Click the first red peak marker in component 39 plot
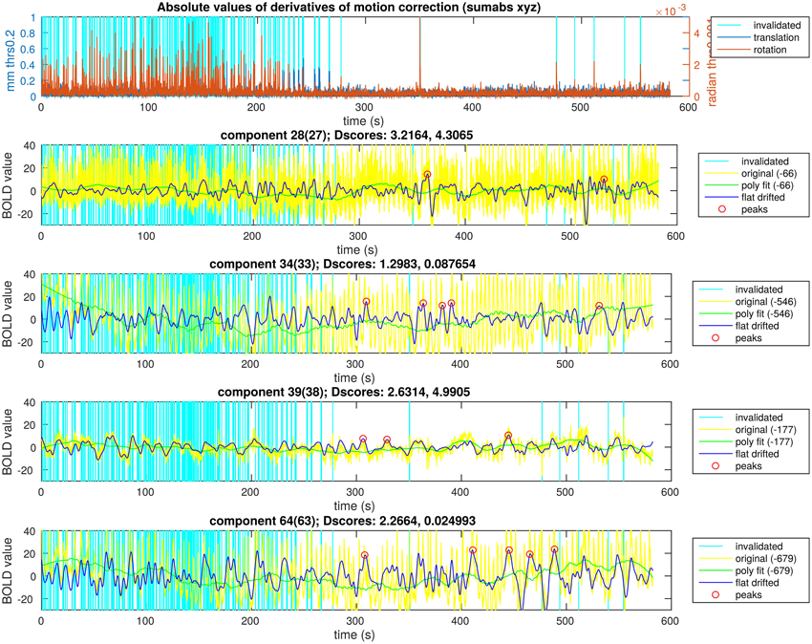The height and width of the screenshot is (644, 812). click(x=363, y=439)
